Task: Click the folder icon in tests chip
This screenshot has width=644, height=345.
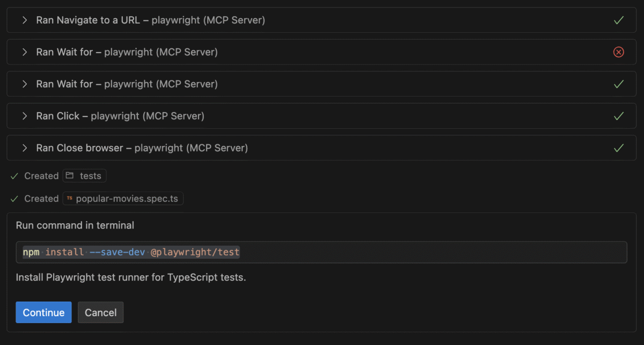Action: tap(70, 175)
